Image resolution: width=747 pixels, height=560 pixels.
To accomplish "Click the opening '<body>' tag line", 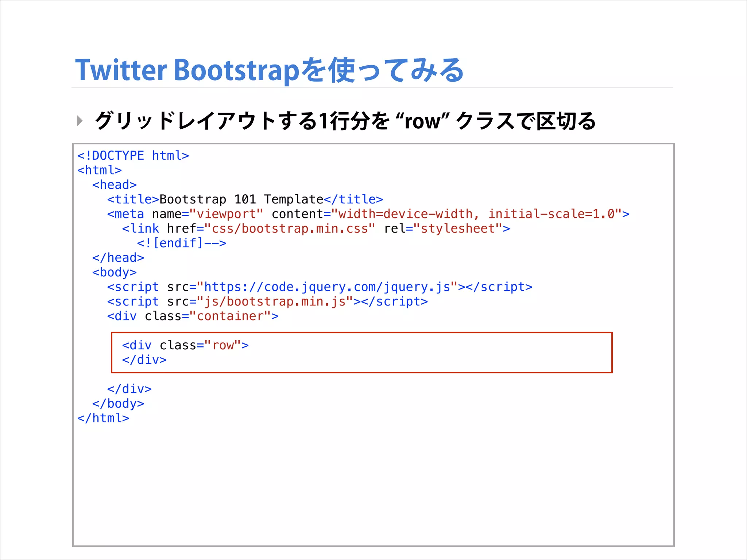I will pos(115,272).
